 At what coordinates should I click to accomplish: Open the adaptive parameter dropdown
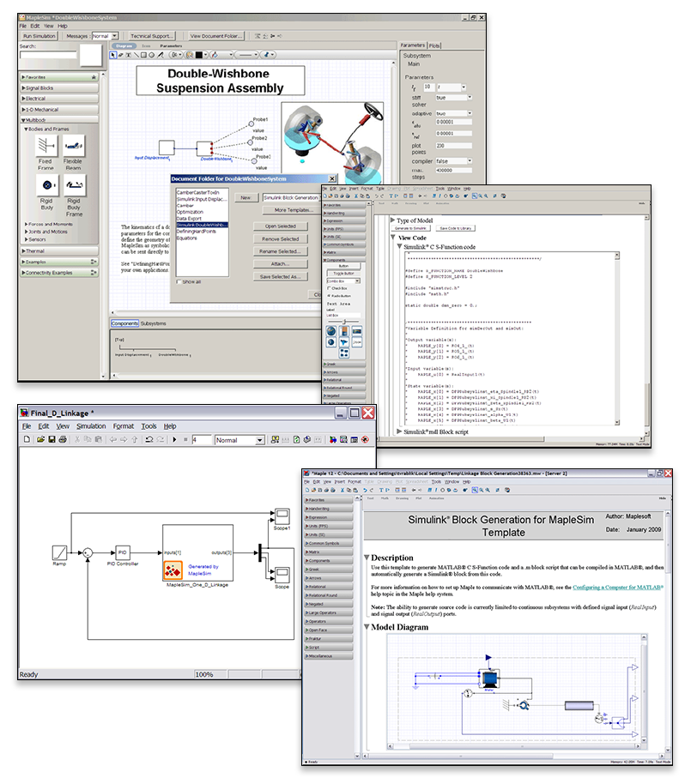point(453,113)
